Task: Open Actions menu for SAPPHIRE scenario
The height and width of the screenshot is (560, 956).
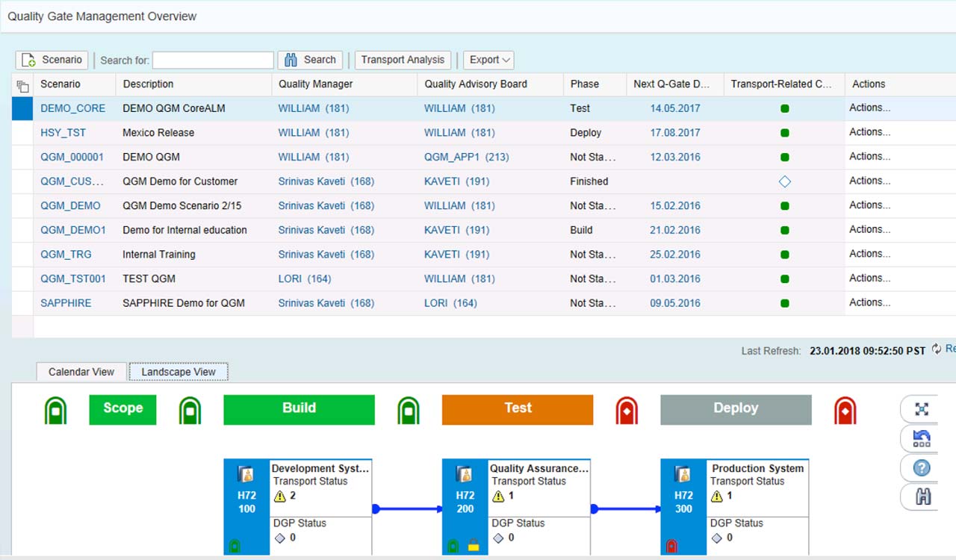Action: click(x=869, y=302)
